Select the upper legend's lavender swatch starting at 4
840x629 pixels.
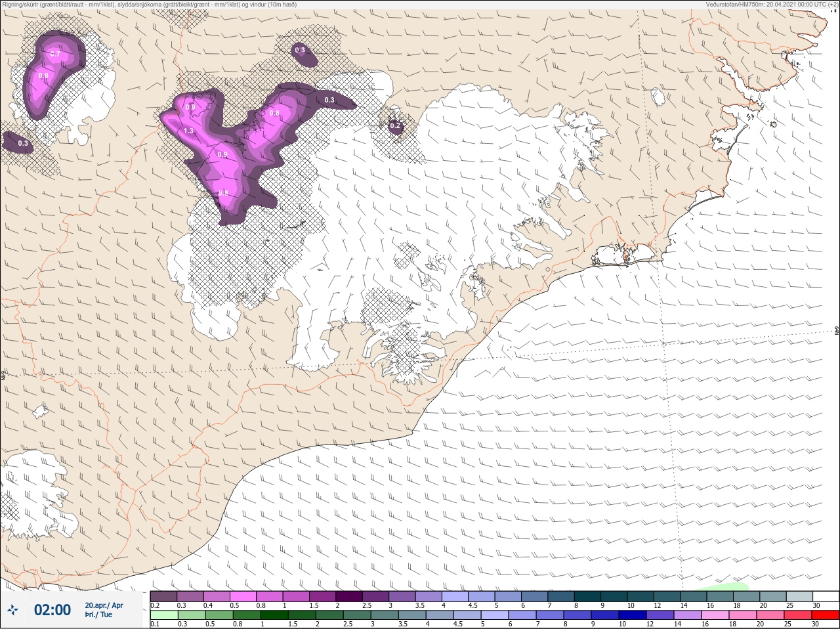pos(455,596)
